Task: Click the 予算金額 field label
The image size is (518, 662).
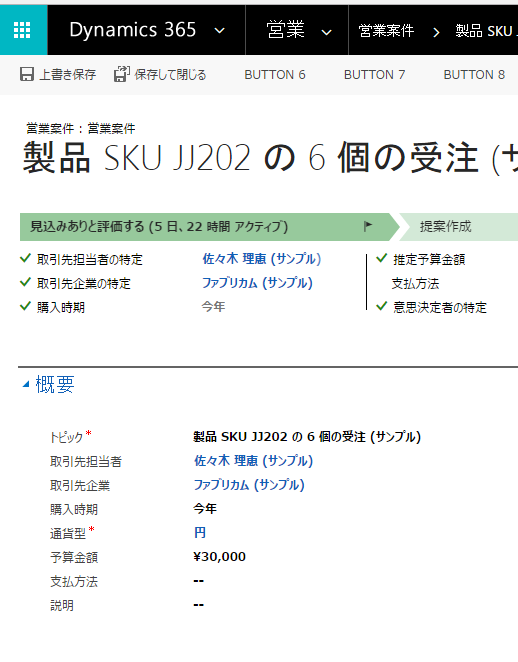Action: (x=74, y=558)
